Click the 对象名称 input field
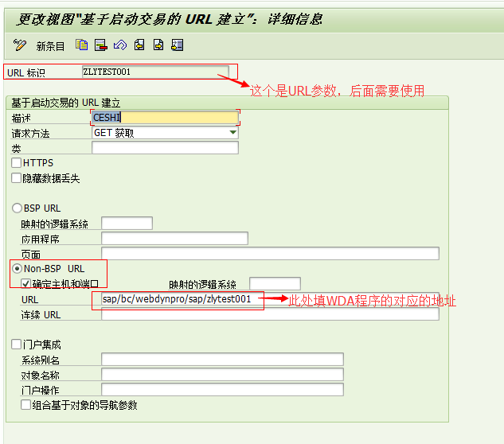 click(222, 374)
